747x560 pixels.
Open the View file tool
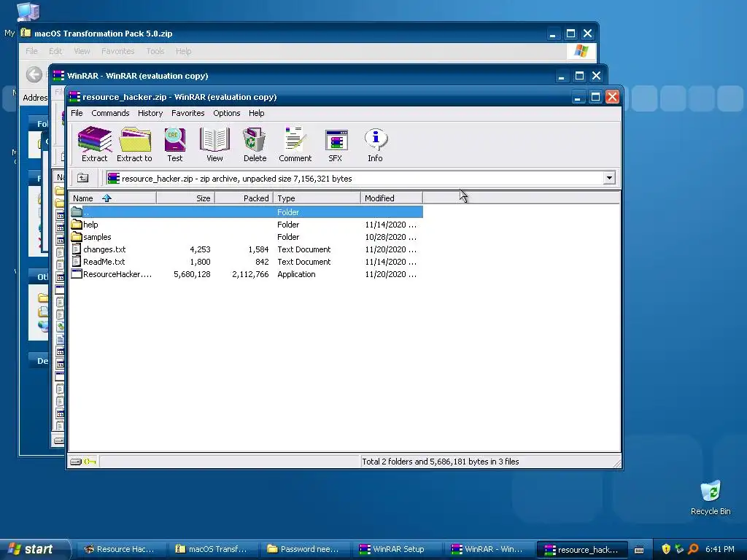pos(214,144)
